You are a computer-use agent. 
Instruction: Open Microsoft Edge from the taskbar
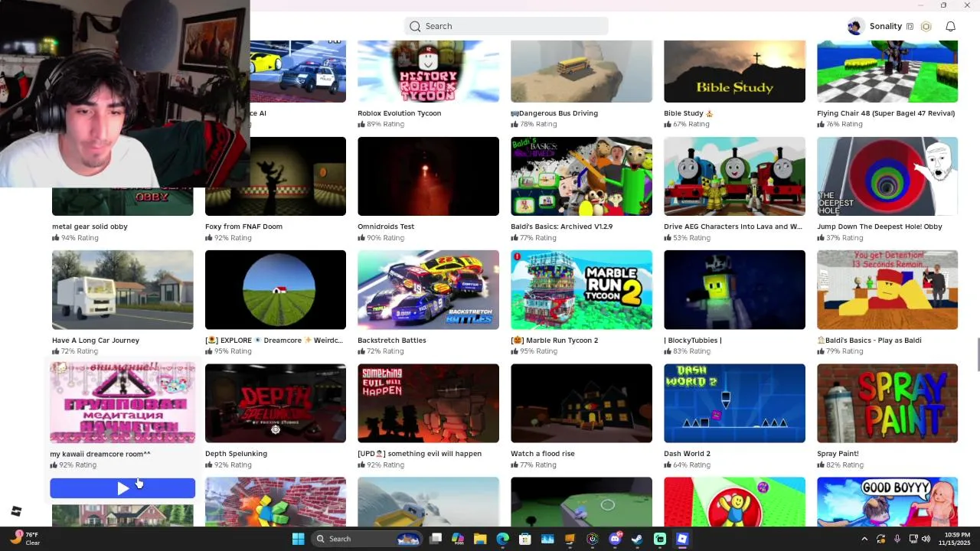(x=502, y=539)
